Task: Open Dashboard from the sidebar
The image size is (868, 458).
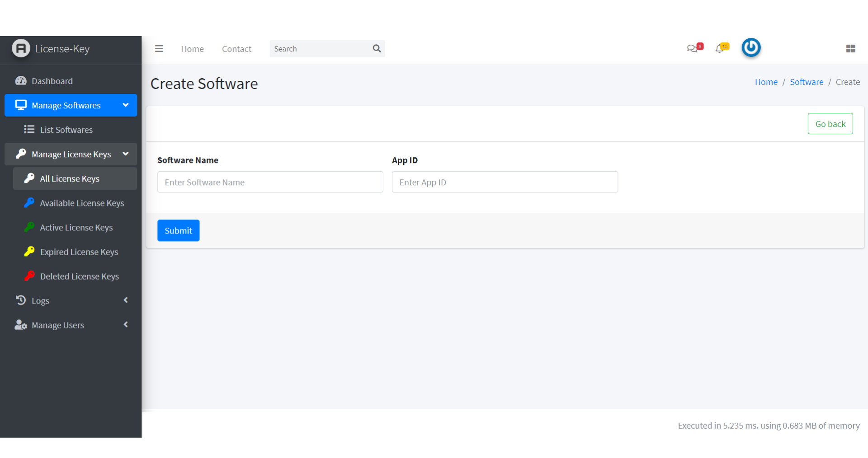Action: [x=52, y=81]
